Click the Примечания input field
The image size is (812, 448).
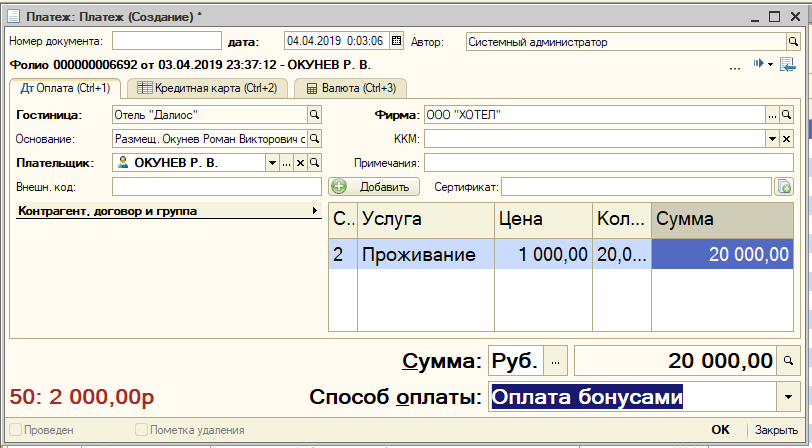(x=608, y=163)
